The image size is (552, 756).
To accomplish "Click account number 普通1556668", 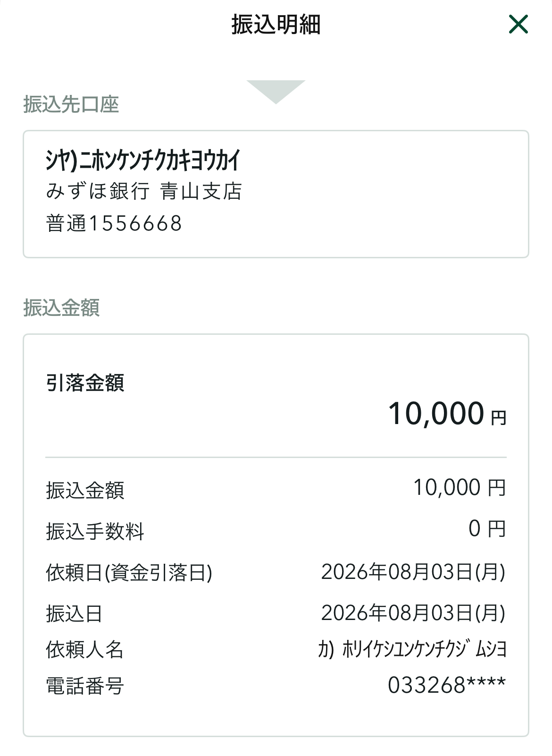I will [114, 223].
